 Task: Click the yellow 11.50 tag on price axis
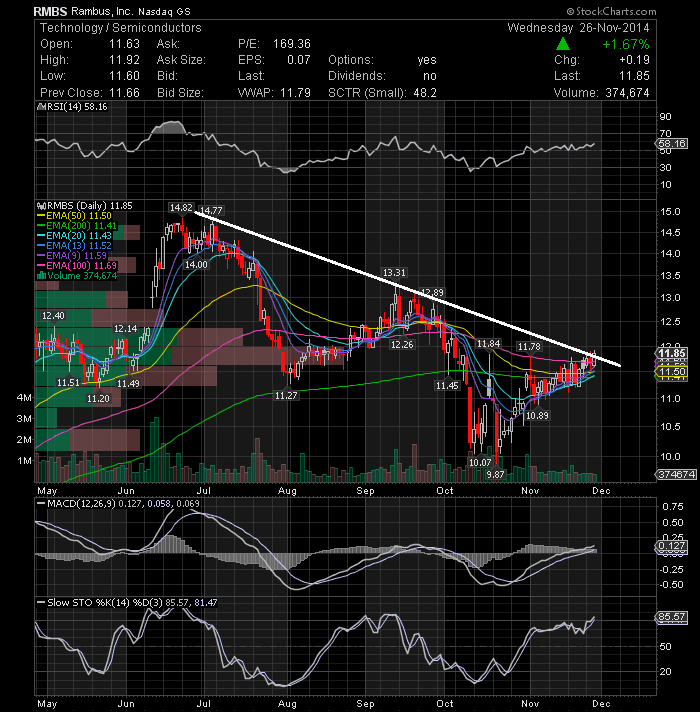click(x=672, y=372)
